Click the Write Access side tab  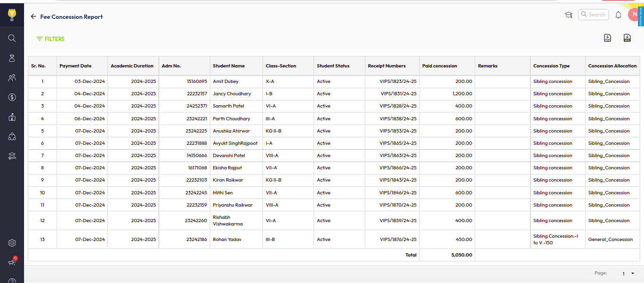click(x=641, y=14)
